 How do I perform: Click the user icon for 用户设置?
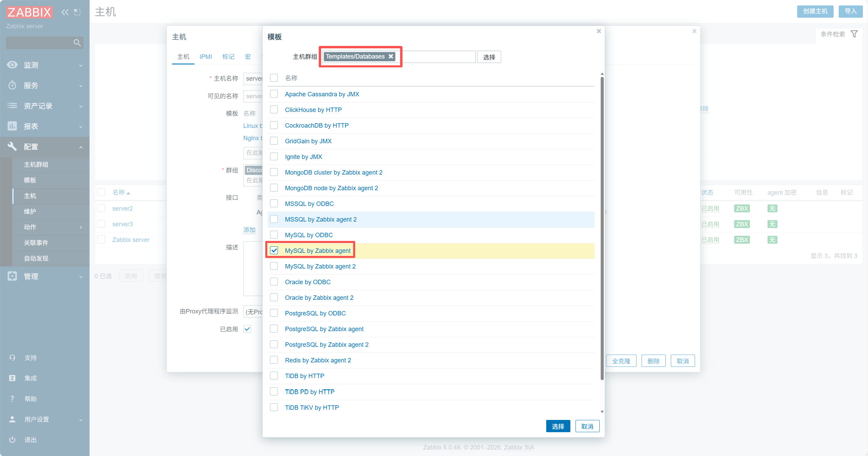click(x=12, y=419)
